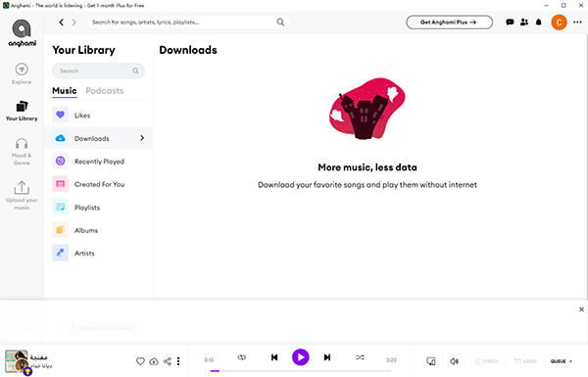Open the three-dots menu in the top bar
588x377 pixels.
click(577, 23)
